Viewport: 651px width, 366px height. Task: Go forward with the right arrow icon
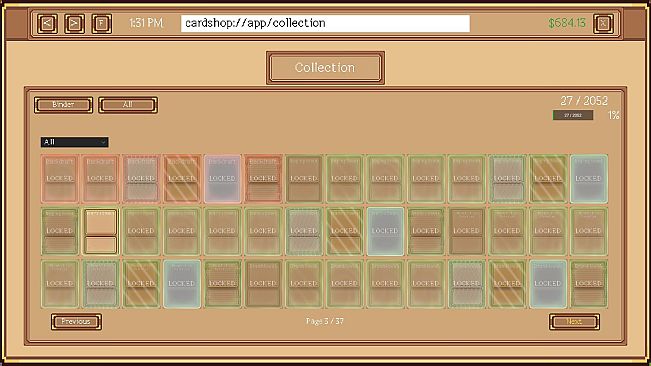tap(75, 23)
